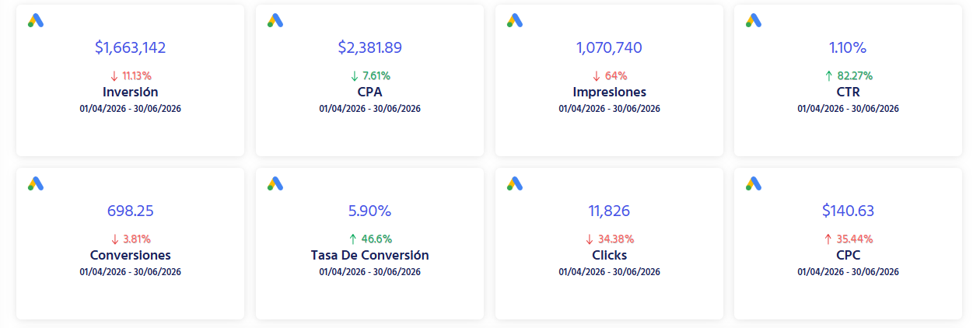Click the Google Ads icon on Clicks card
The width and height of the screenshot is (980, 328).
tap(515, 183)
